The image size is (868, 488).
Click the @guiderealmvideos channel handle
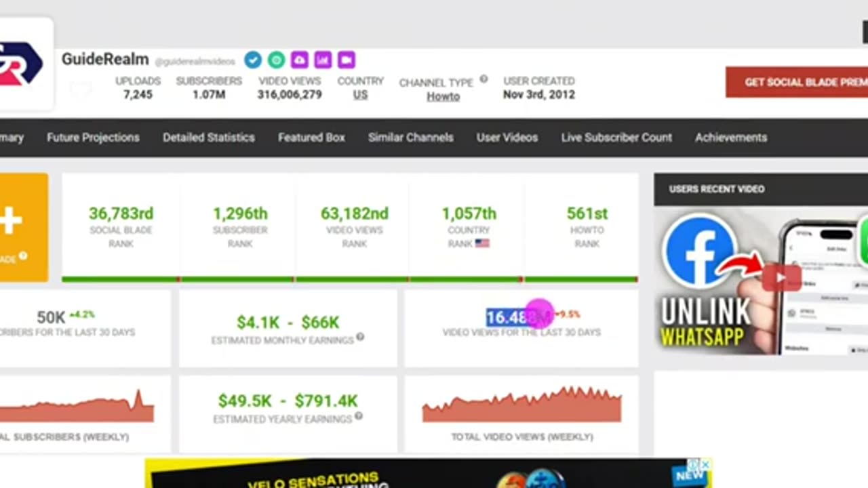coord(195,62)
